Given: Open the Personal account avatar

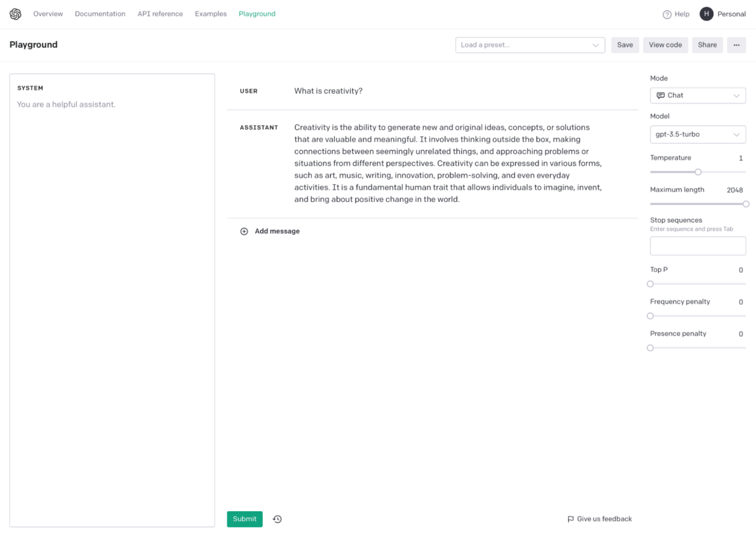Looking at the screenshot, I should [x=706, y=14].
